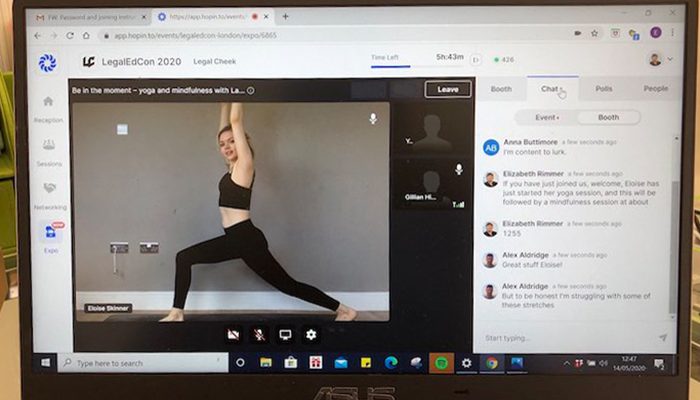Open the People tab
The height and width of the screenshot is (400, 700).
pos(655,88)
